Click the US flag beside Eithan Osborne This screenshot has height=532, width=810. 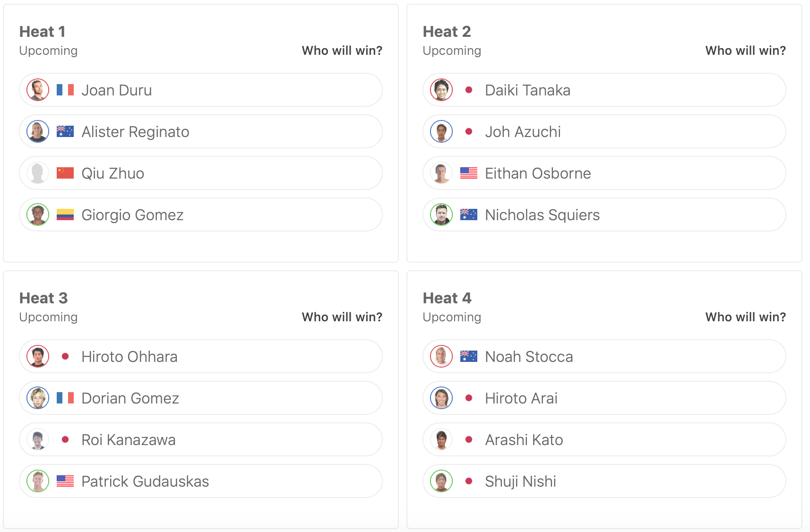point(468,173)
